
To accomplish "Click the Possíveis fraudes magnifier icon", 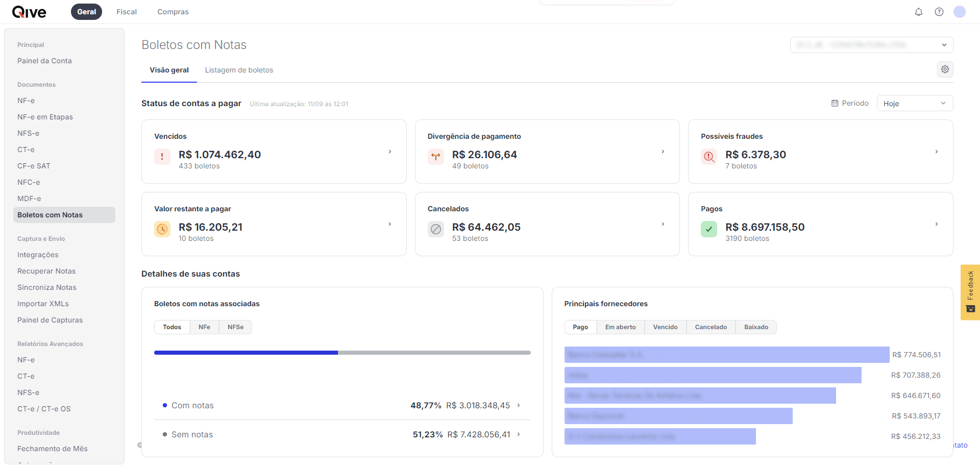I will pyautogui.click(x=709, y=157).
